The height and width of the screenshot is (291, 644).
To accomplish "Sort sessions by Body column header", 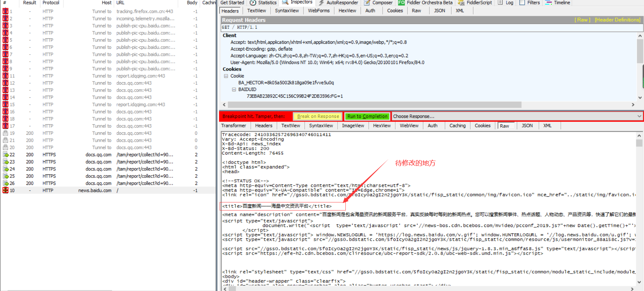I will click(192, 3).
